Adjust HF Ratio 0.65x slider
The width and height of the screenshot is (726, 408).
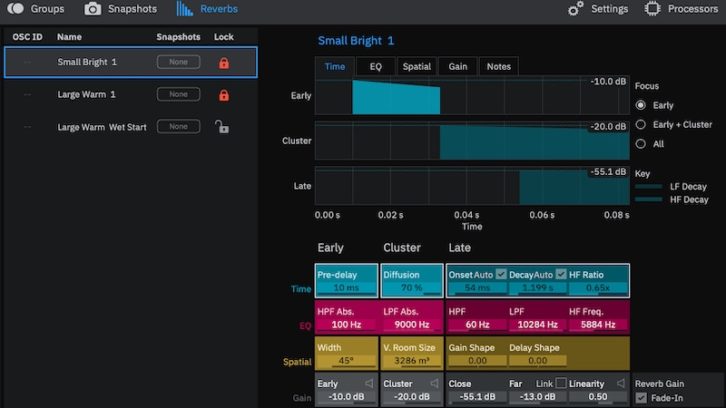click(x=598, y=288)
